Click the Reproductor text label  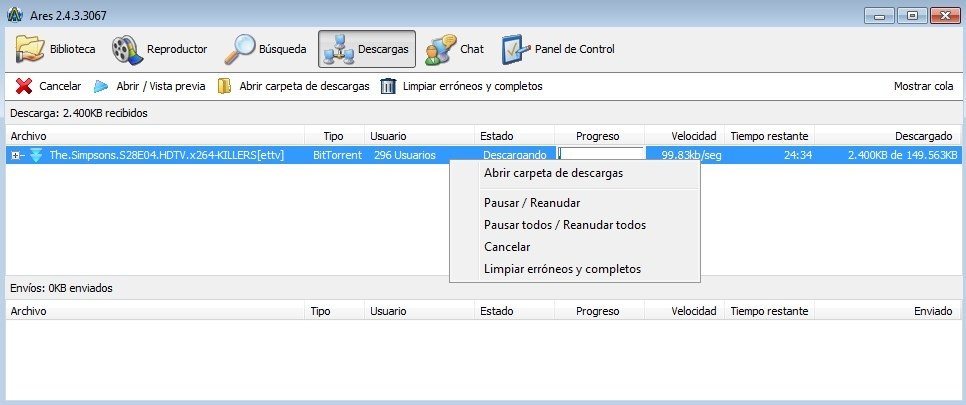pos(177,49)
